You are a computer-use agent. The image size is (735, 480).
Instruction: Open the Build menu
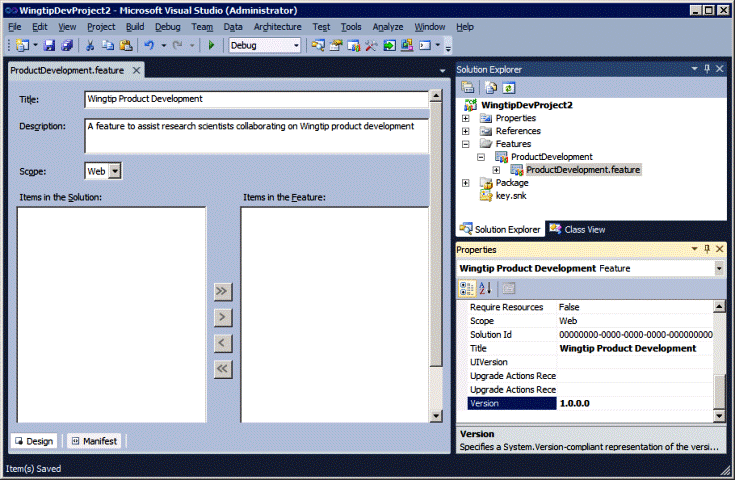[x=135, y=27]
